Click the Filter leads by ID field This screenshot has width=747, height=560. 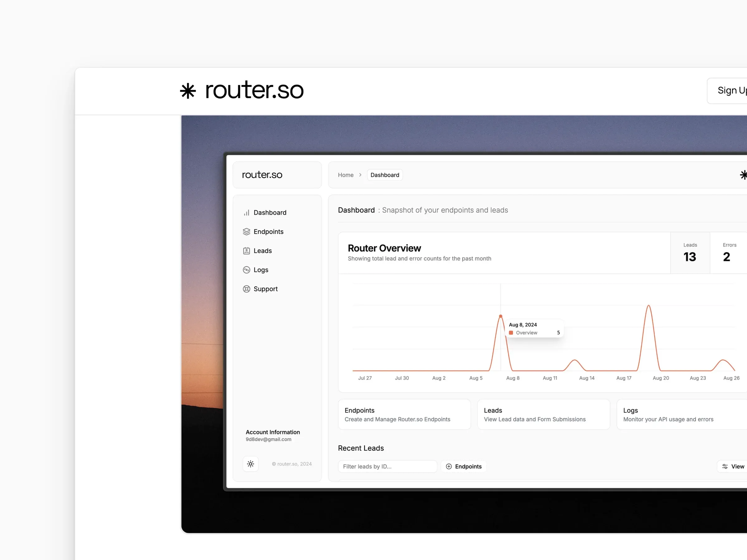pyautogui.click(x=387, y=466)
